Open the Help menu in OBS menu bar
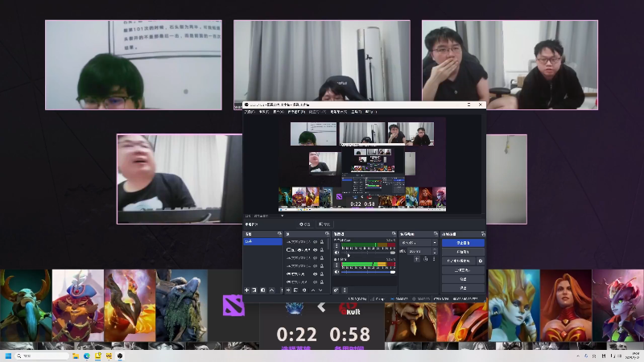This screenshot has width=644, height=362. click(x=371, y=112)
